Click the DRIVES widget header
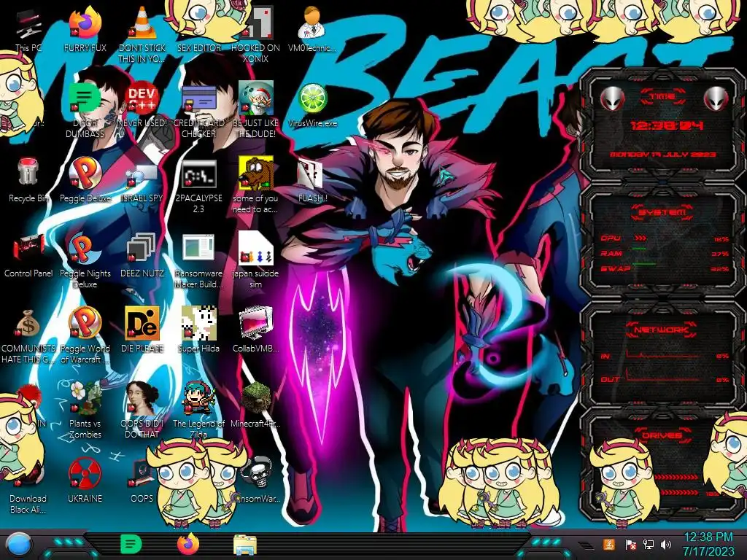The image size is (747, 560). 662,435
